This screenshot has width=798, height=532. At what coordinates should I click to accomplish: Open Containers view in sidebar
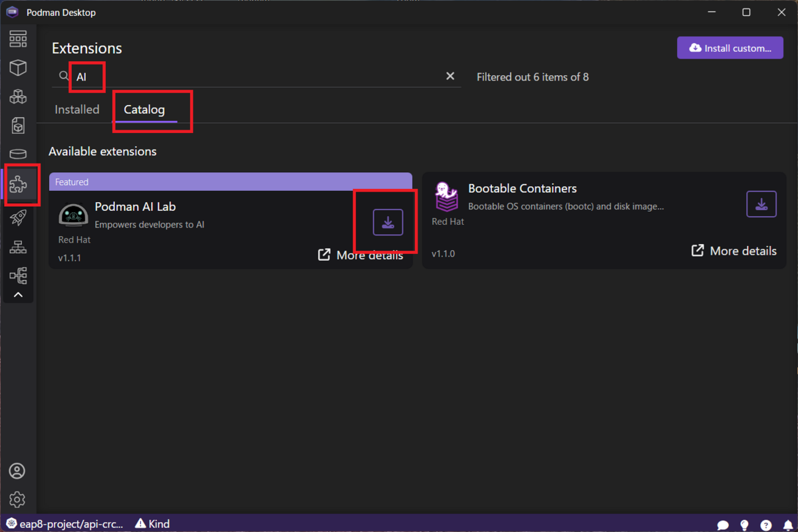18,67
